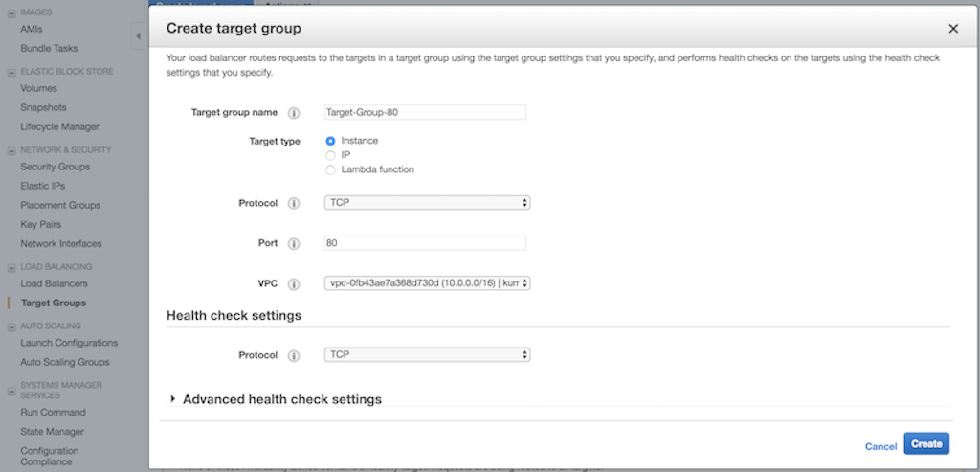Viewport: 980px width, 472px height.
Task: Collapse ELASTIC BLOCK STORE sidebar section
Action: 11,72
